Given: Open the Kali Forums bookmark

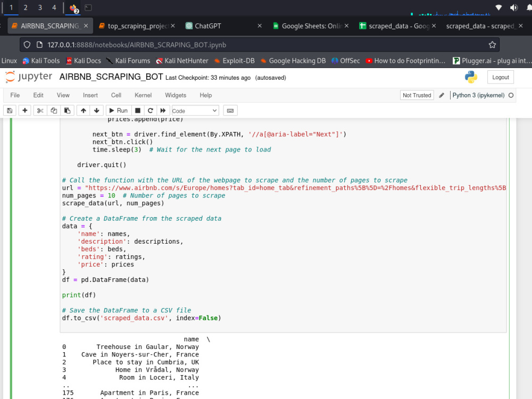Looking at the screenshot, I should click(128, 61).
